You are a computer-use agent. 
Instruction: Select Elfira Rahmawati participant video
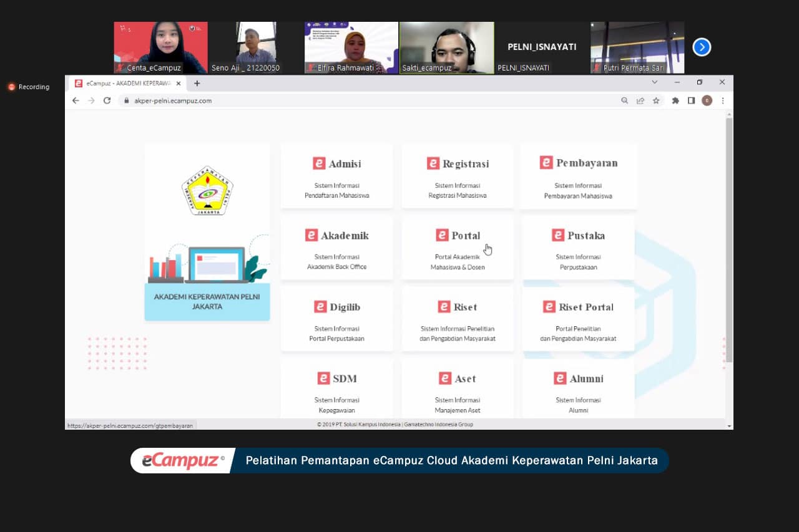[x=351, y=48]
